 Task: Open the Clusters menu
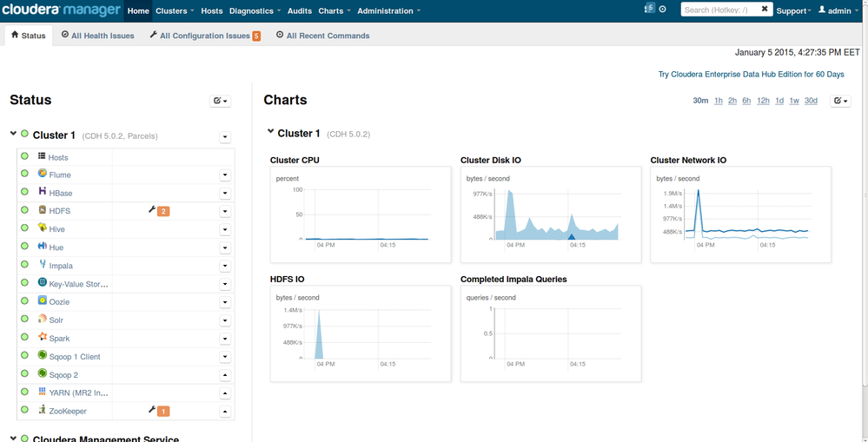click(x=175, y=11)
